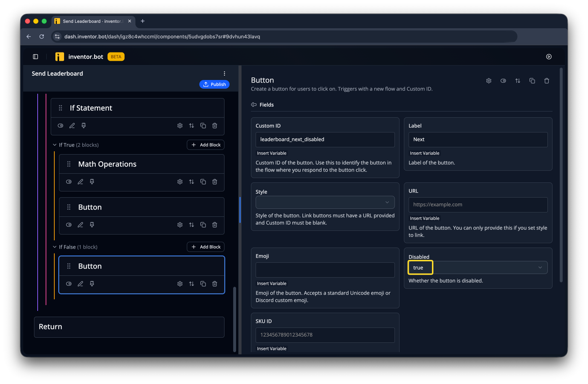Click the move arrows icon in the Button panel header
Viewport: 588px width, 384px height.
coord(518,81)
